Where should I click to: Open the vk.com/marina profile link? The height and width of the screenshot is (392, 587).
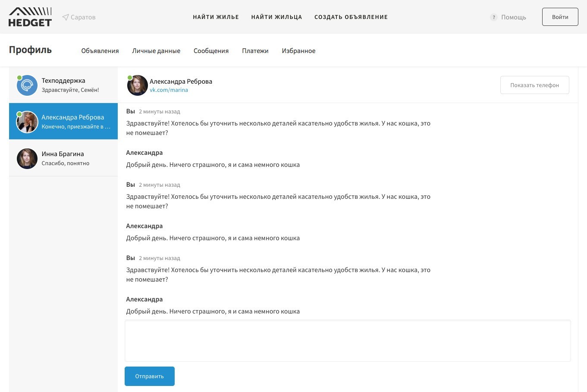(169, 90)
